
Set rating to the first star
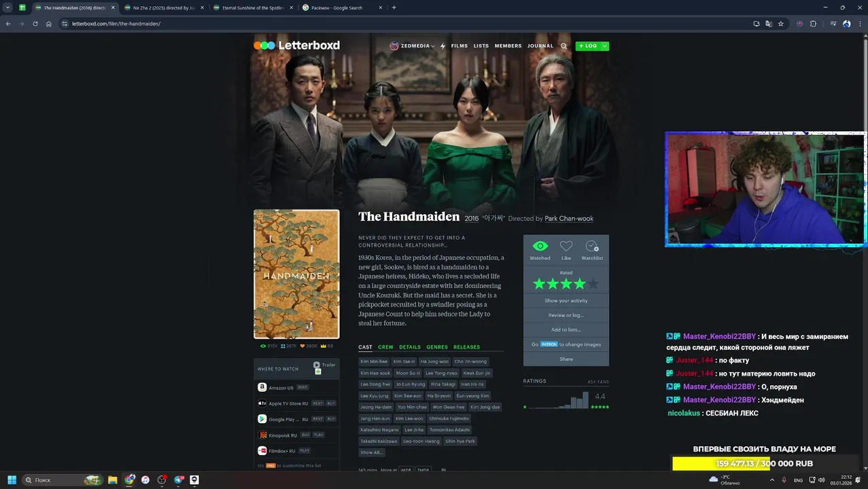coord(539,284)
